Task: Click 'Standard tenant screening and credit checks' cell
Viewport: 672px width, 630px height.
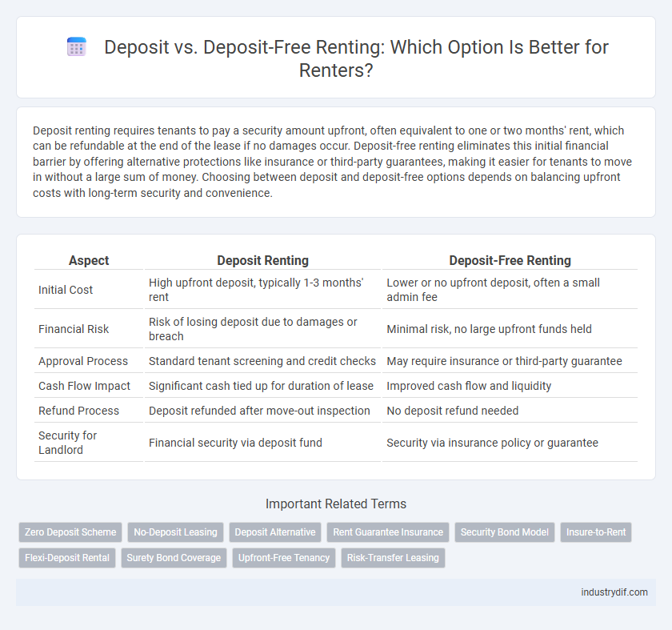Action: tap(262, 361)
